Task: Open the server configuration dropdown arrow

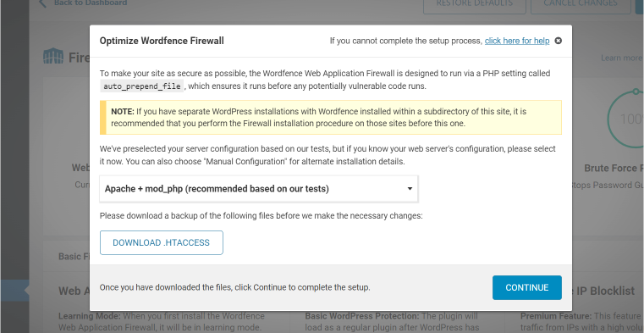Action: [410, 189]
